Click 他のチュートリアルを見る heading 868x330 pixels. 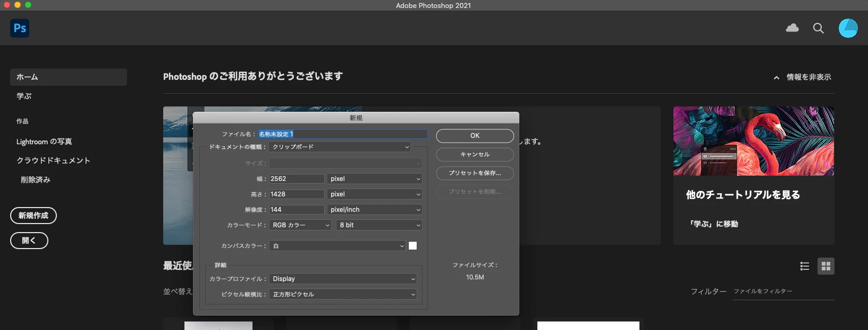[x=743, y=195]
